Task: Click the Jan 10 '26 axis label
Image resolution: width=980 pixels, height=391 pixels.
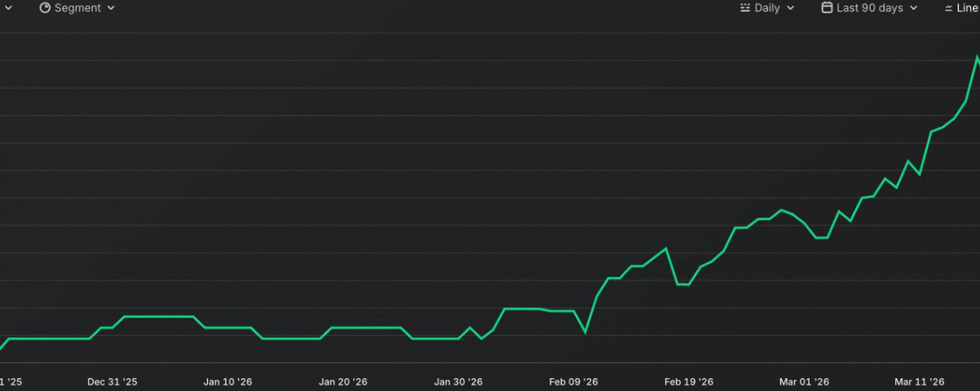Action: [227, 381]
